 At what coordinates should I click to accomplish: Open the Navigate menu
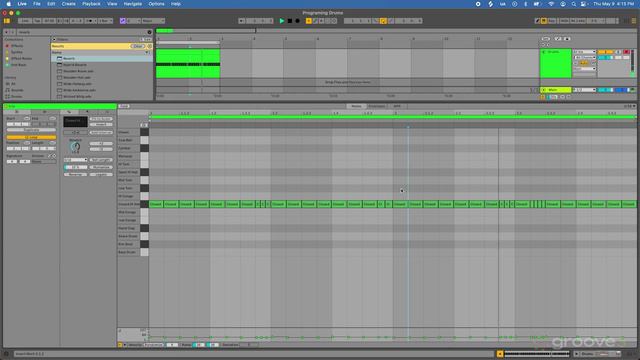[133, 4]
